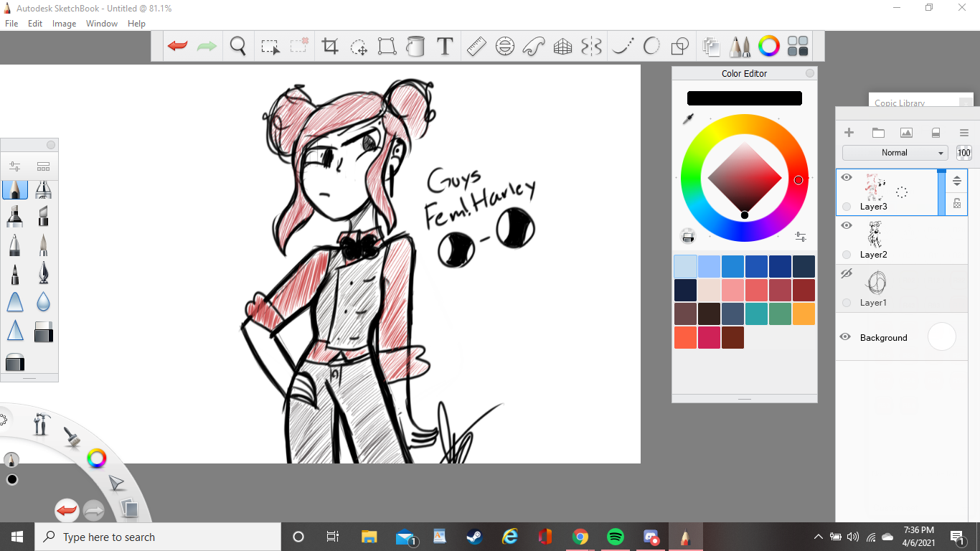Screen dimensions: 980x551
Task: Pick the orange swatch in palette
Action: [804, 314]
